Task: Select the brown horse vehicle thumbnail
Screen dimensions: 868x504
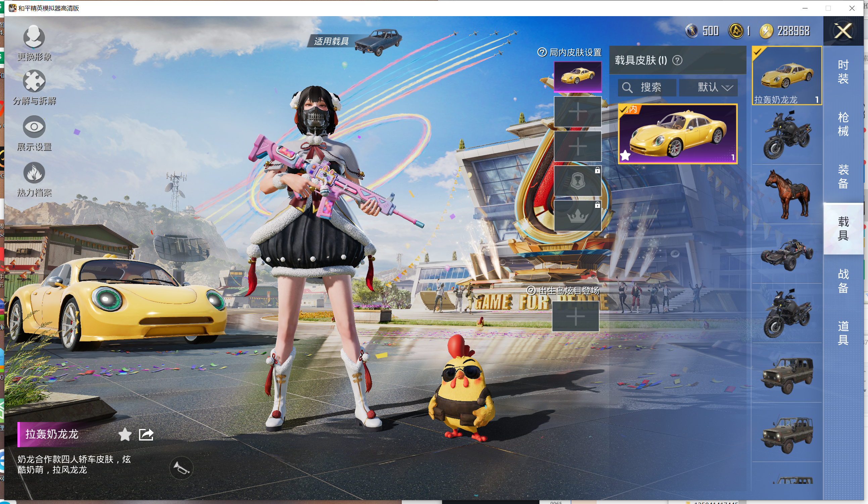Action: (x=787, y=194)
